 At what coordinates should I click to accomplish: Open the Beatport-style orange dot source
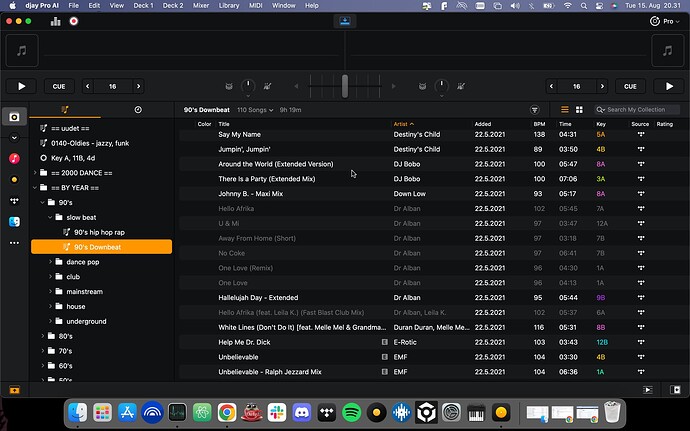(14, 180)
